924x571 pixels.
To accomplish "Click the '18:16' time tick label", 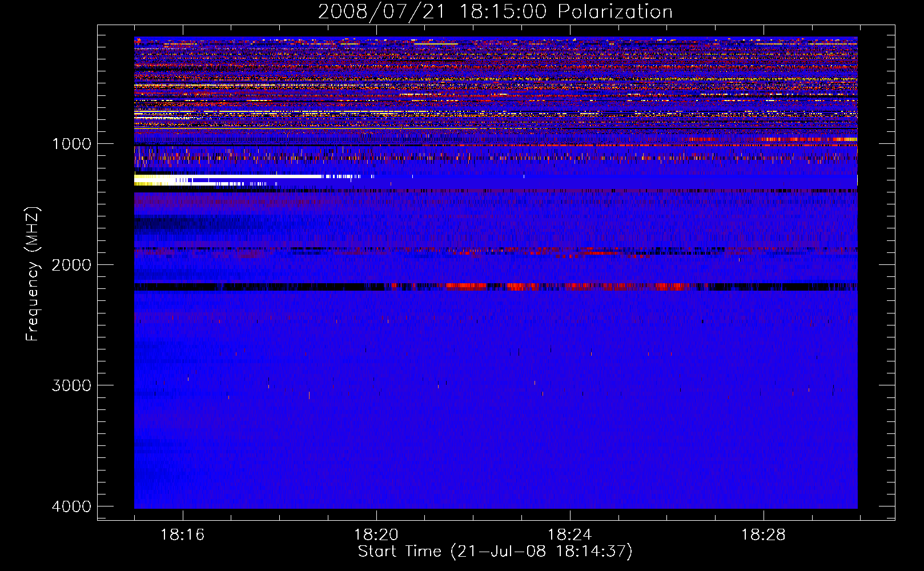I will coord(183,534).
